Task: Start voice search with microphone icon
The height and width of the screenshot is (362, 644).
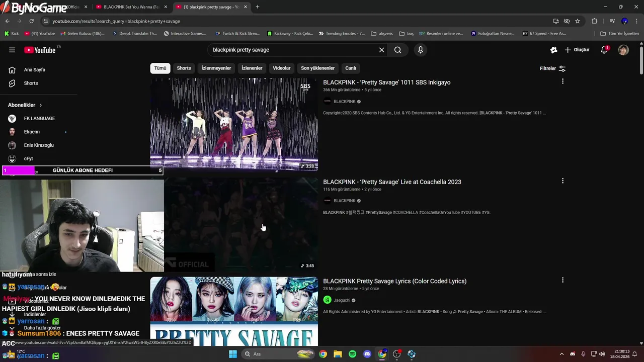Action: pos(421,50)
